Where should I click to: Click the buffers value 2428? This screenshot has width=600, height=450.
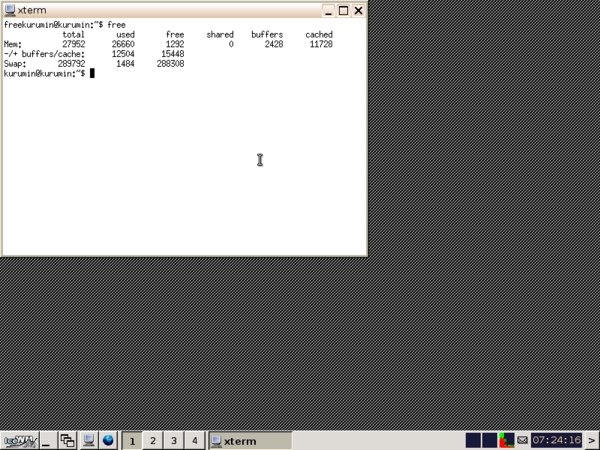[274, 44]
